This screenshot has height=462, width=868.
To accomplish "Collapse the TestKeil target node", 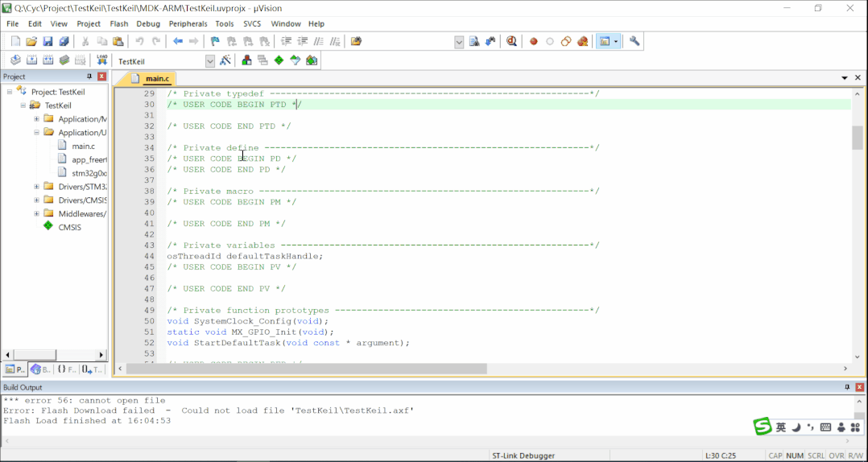I will pos(23,105).
